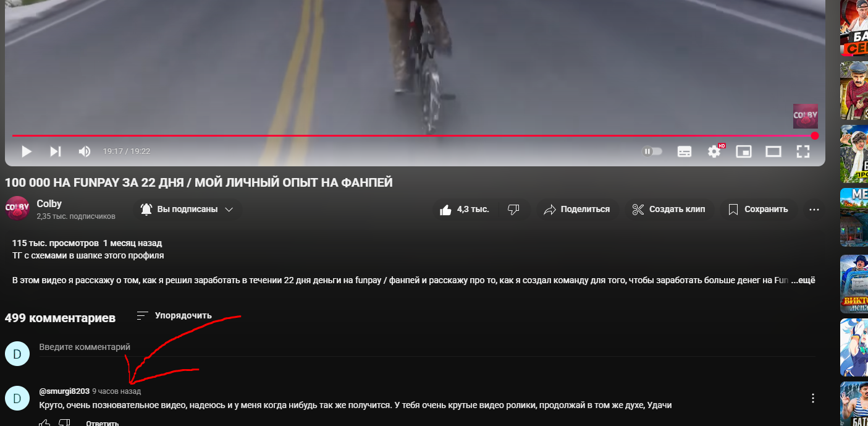Click the video title "100 000 НА FUNPAY ЗА 22 ДНЯ"
868x426 pixels.
click(199, 182)
